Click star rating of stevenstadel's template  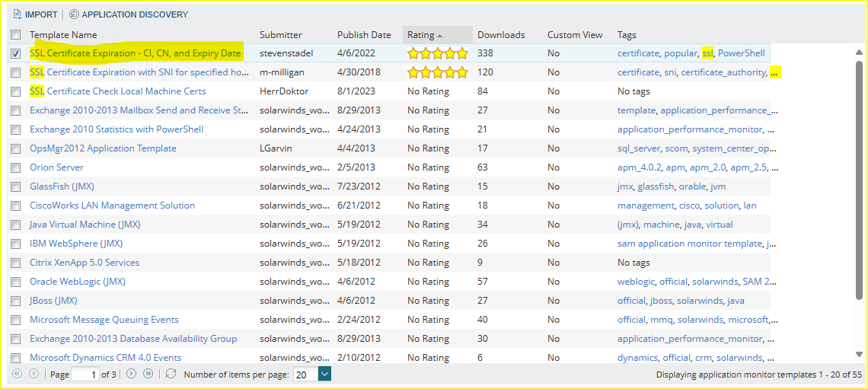tap(437, 53)
